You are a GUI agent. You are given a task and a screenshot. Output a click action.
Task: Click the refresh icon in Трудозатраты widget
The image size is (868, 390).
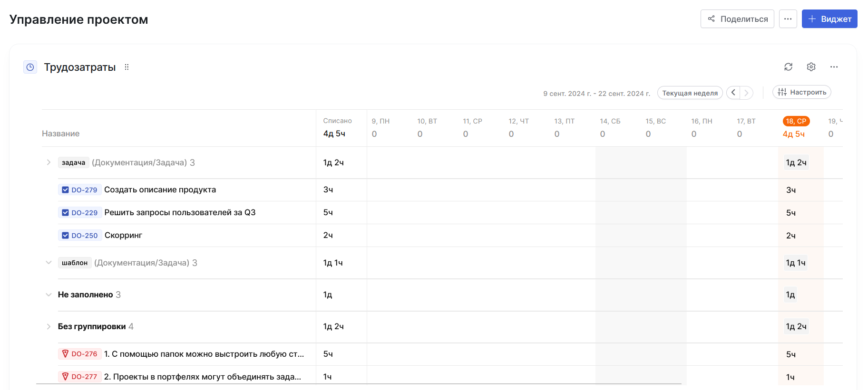tap(788, 67)
